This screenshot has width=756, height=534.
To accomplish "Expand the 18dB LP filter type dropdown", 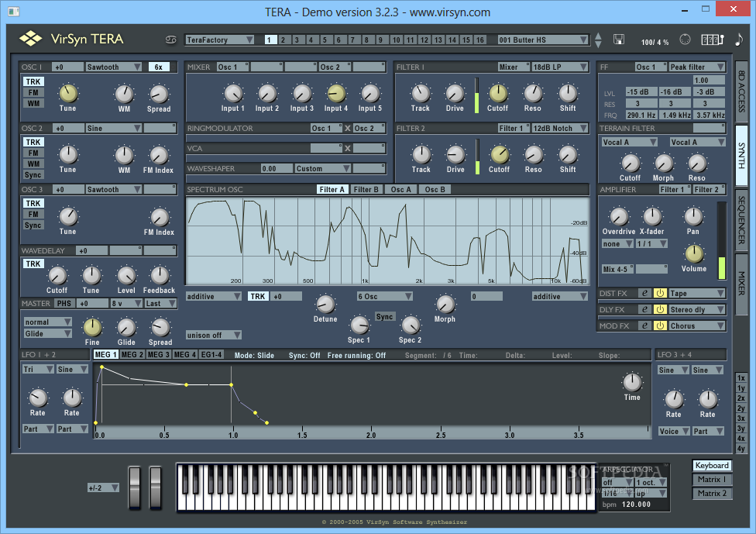I will [x=560, y=67].
